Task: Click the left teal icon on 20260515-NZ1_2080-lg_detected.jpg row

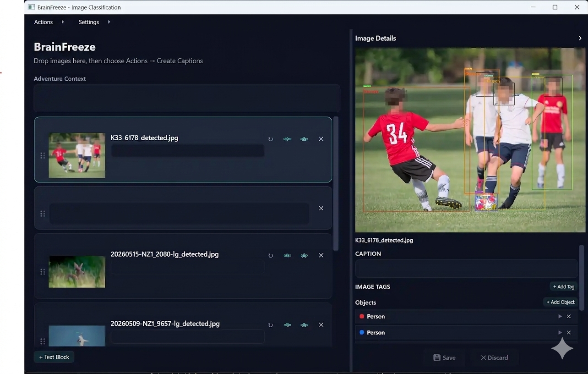Action: pyautogui.click(x=287, y=255)
